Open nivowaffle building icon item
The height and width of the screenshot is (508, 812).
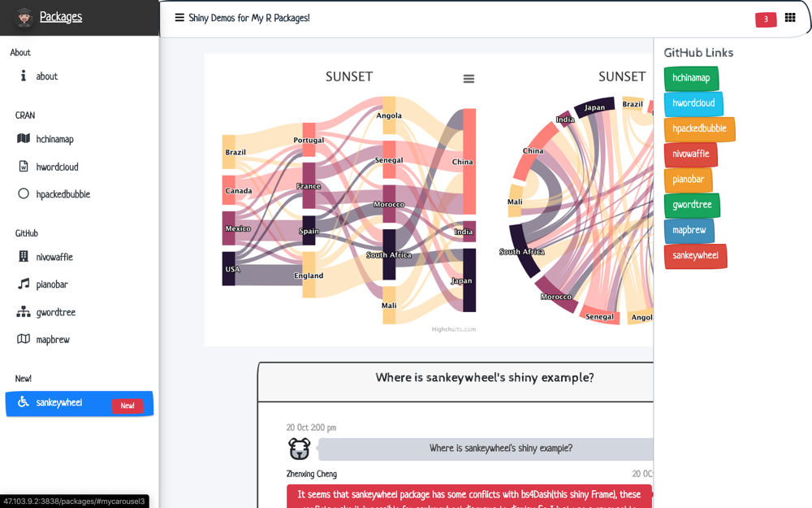click(x=24, y=257)
